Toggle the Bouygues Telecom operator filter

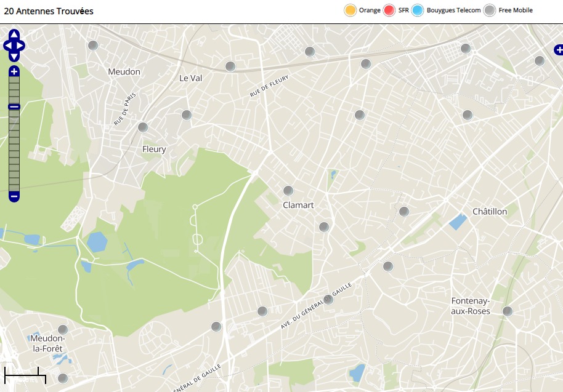[x=418, y=10]
